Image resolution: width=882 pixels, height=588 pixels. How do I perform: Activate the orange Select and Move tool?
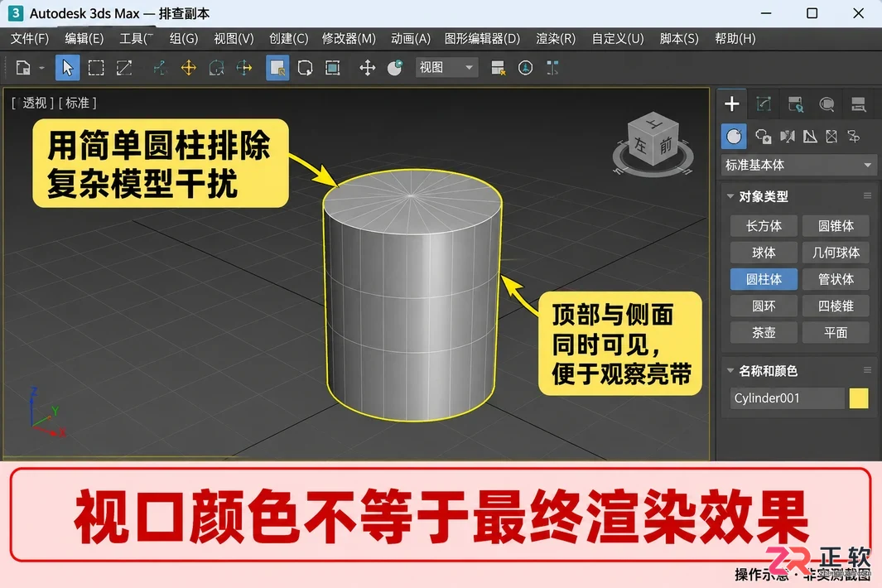point(189,68)
